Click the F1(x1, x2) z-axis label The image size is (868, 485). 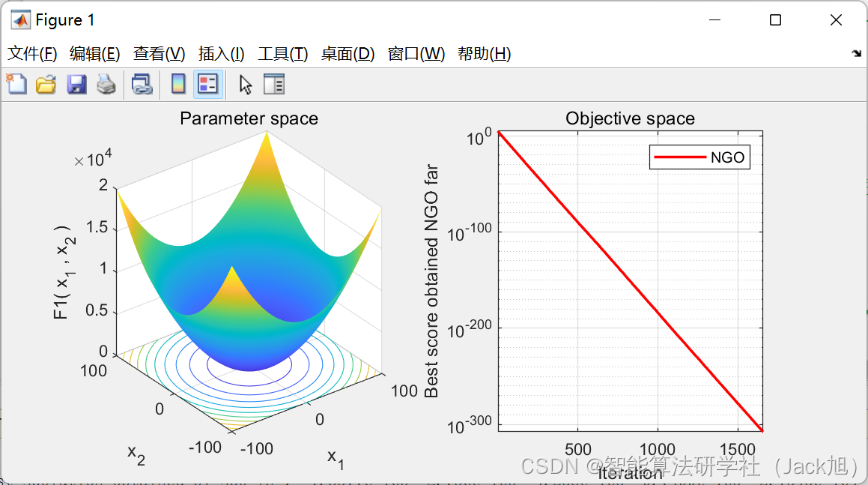point(64,272)
